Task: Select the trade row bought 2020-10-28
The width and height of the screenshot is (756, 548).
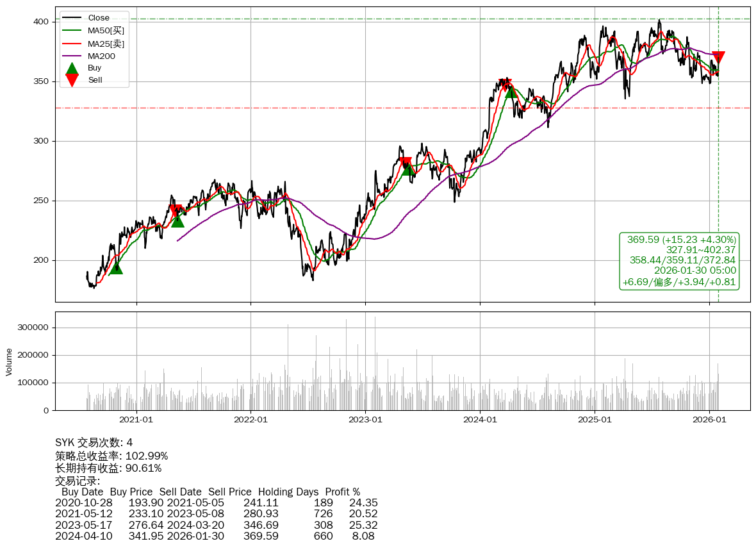Action: [x=216, y=503]
